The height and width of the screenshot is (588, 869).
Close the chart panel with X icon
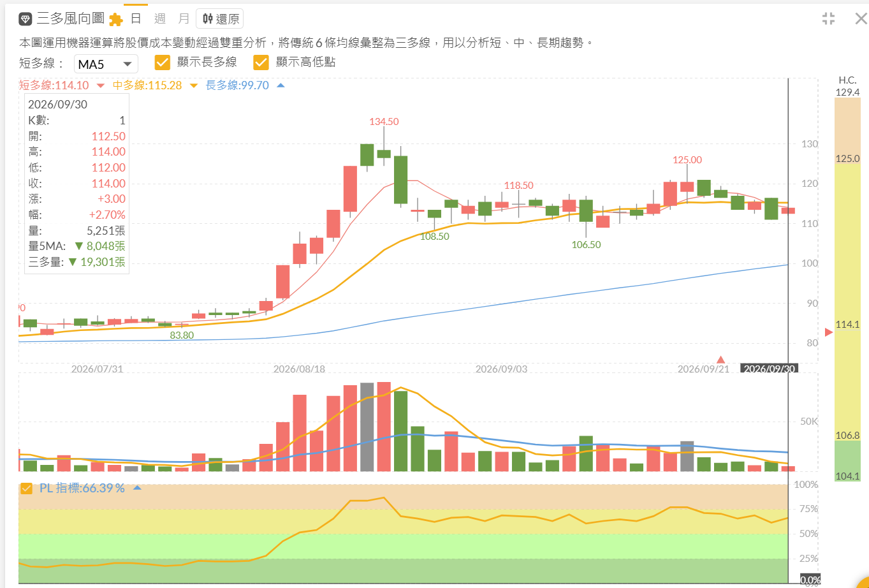coord(861,18)
